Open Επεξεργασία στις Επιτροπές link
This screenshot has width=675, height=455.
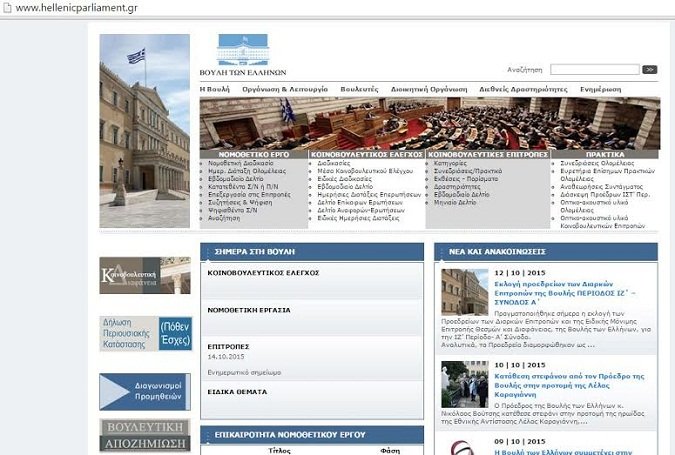click(x=249, y=195)
